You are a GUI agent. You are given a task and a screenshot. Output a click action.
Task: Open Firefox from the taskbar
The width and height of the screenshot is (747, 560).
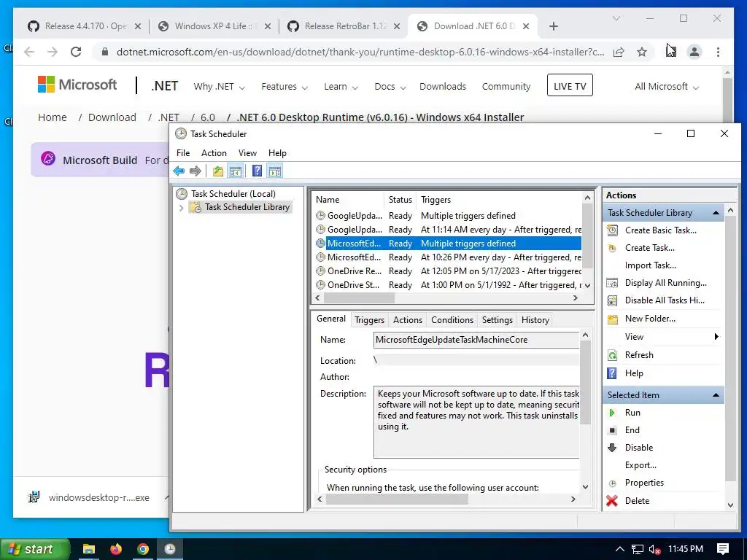(x=116, y=549)
